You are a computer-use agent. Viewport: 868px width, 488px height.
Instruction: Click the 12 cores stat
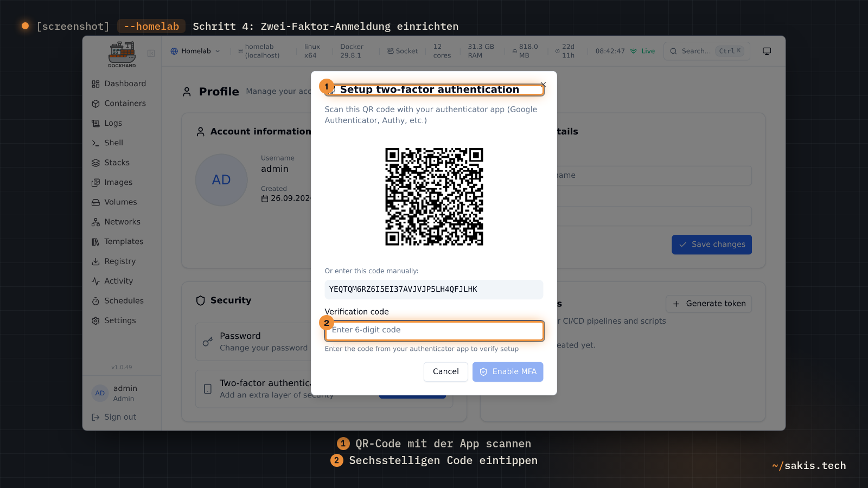(x=442, y=51)
